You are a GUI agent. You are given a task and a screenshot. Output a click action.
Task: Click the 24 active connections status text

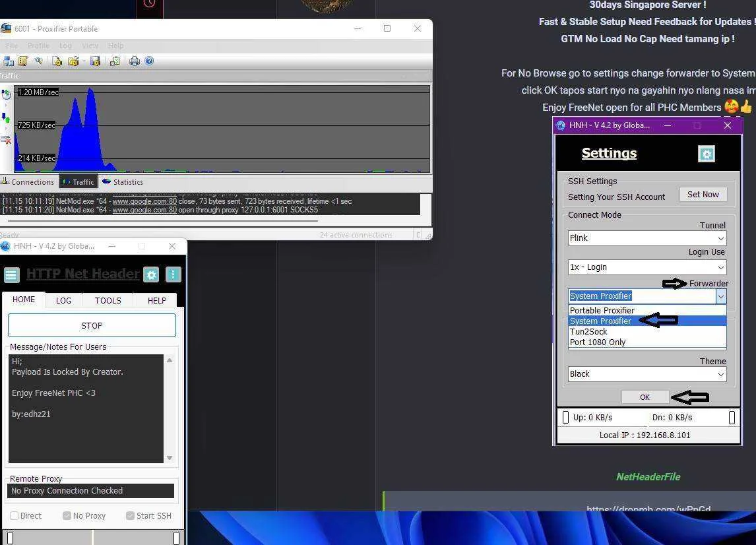[x=356, y=235]
